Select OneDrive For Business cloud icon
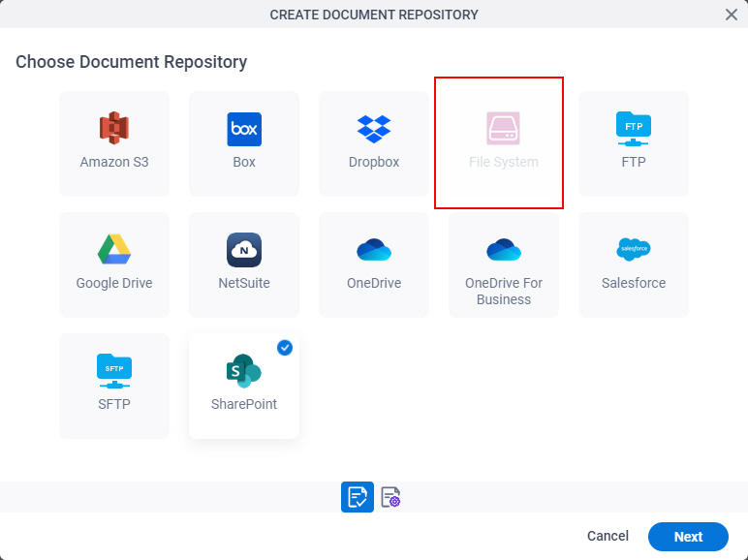 504,249
